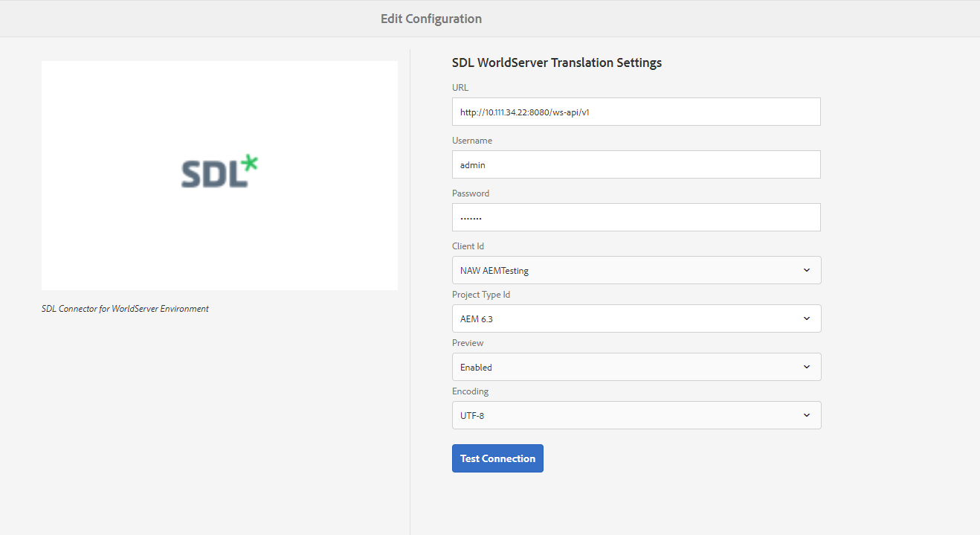Image resolution: width=980 pixels, height=535 pixels.
Task: Click the SDL Connector for WorldServer Environment caption
Action: [x=125, y=309]
